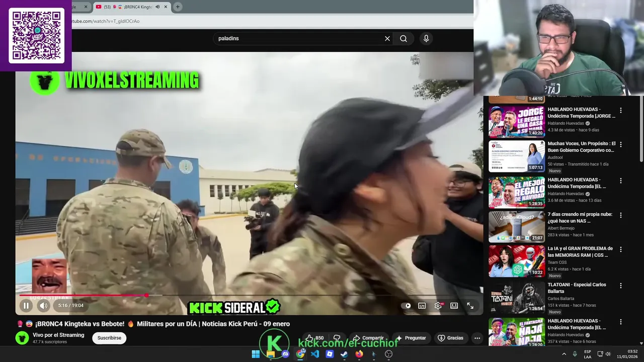The width and height of the screenshot is (644, 362).
Task: Close the active YouTube tab
Action: click(x=166, y=7)
